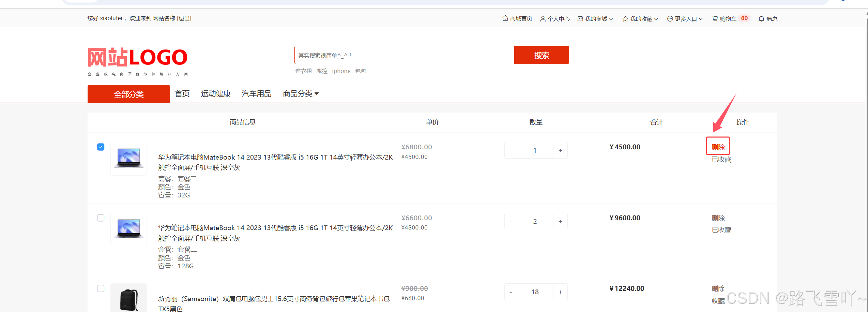Click the user icon beside 个人中心
This screenshot has height=312, width=868.
tap(543, 19)
